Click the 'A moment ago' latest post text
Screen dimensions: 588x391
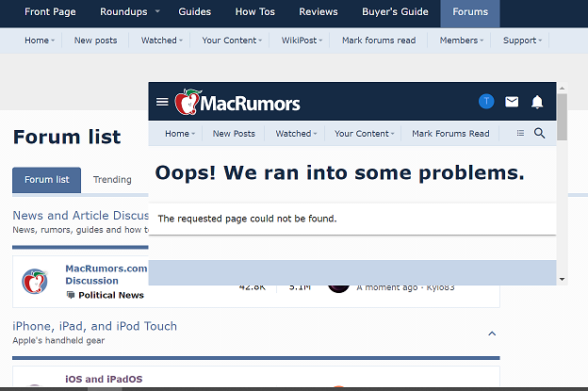pos(386,287)
